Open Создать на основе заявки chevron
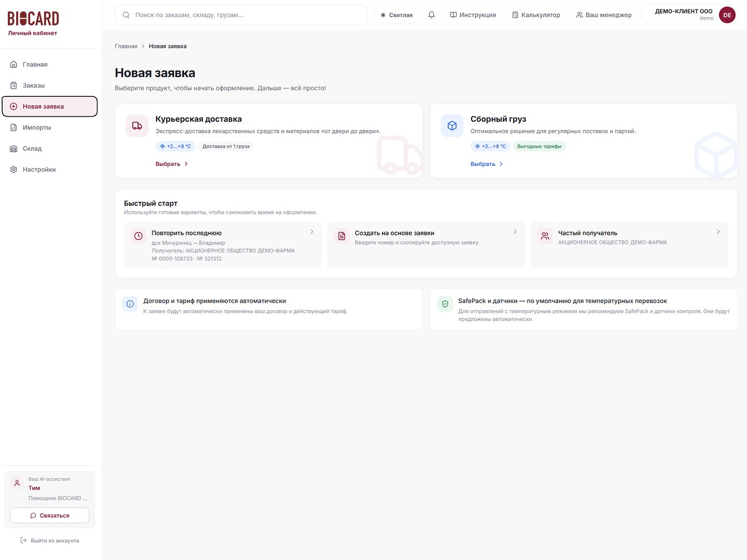Screen dimensions: 747x560 pos(515,232)
